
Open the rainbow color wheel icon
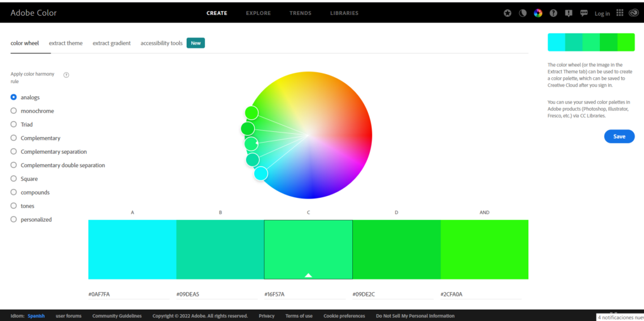(x=538, y=13)
